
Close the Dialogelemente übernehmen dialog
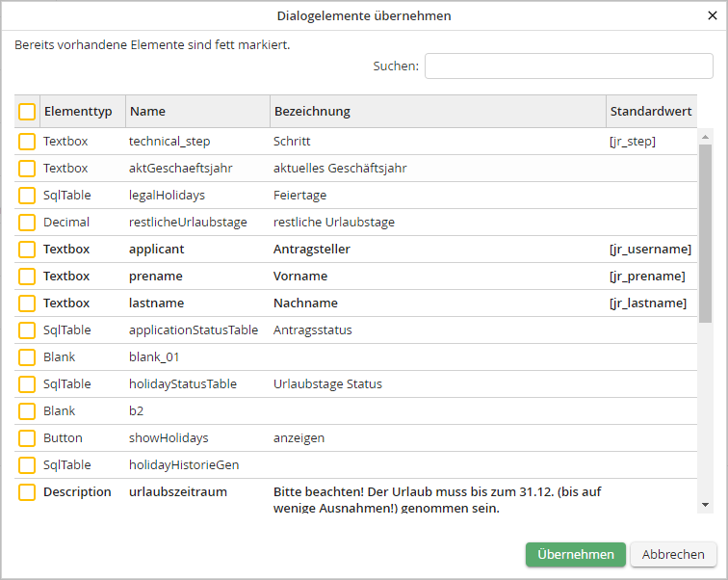pos(713,15)
